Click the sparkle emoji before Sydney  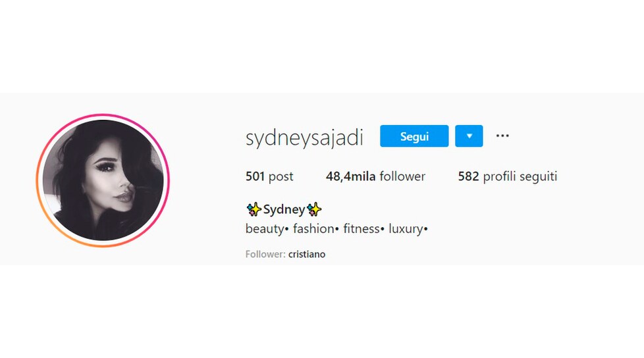[254, 209]
